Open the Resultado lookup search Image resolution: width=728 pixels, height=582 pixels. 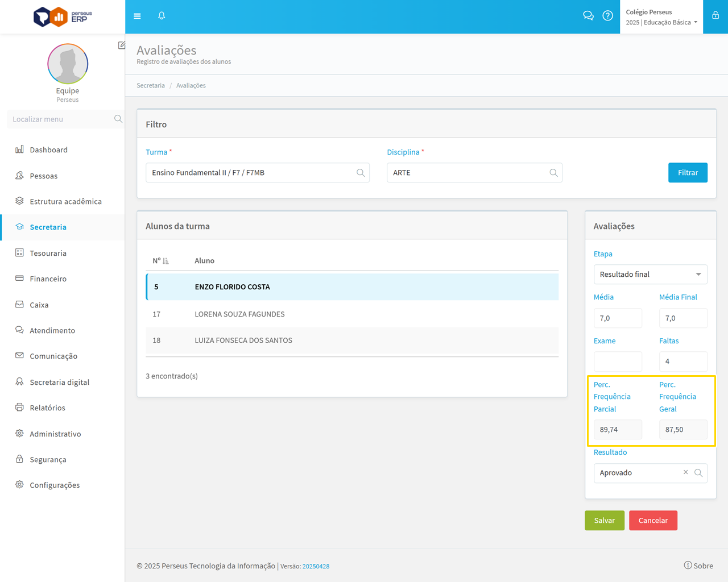tap(698, 473)
